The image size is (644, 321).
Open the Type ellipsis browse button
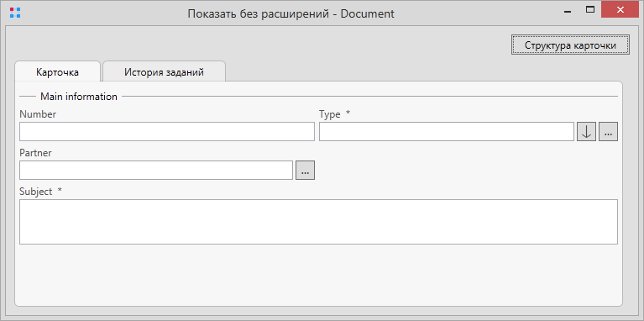(x=608, y=132)
